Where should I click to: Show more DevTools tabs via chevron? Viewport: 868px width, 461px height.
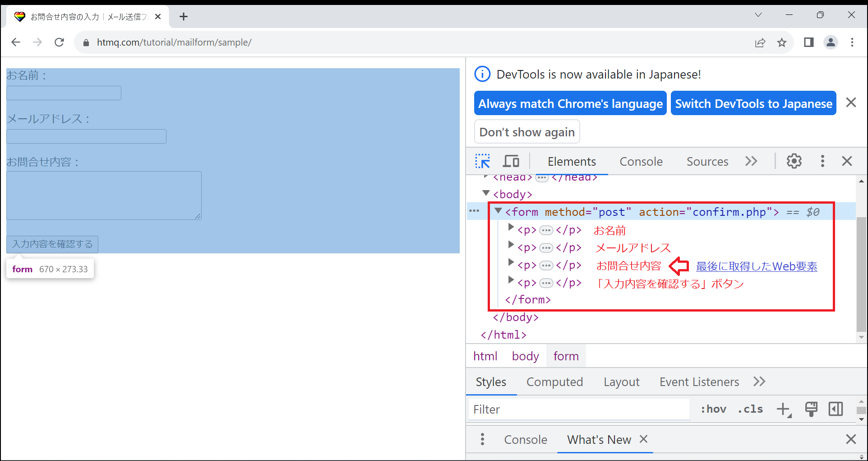coord(751,161)
